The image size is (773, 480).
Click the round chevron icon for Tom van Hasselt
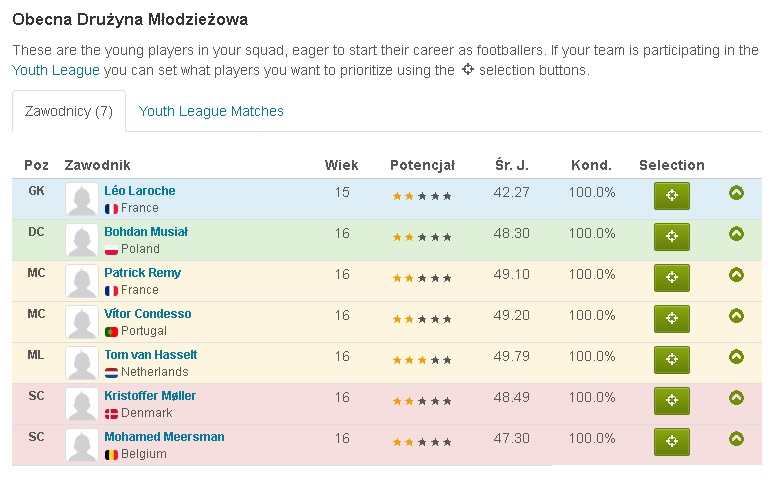coord(737,357)
